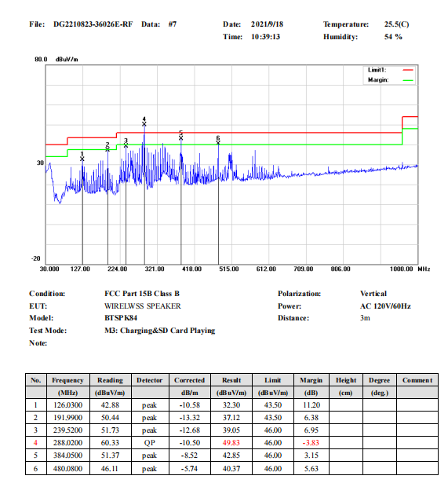Viewport: 448px width, 483px height.
Task: Click the Margin column header
Action: (311, 380)
